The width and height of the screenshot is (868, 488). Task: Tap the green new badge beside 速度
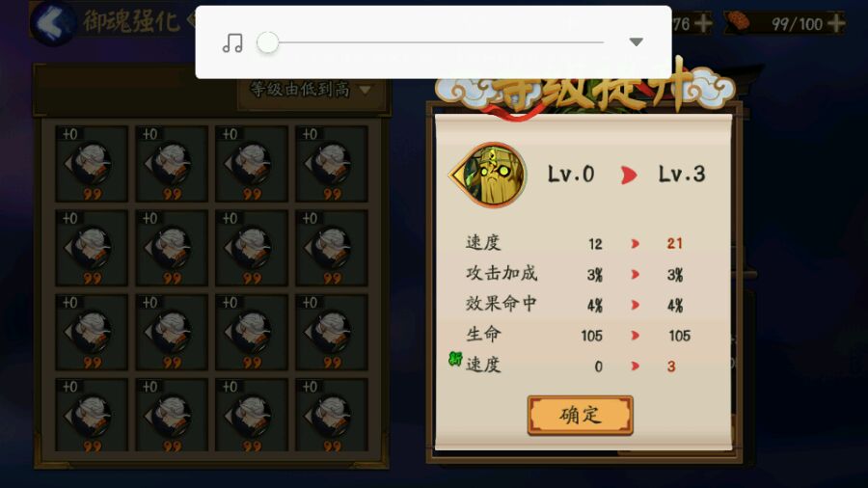pyautogui.click(x=455, y=359)
